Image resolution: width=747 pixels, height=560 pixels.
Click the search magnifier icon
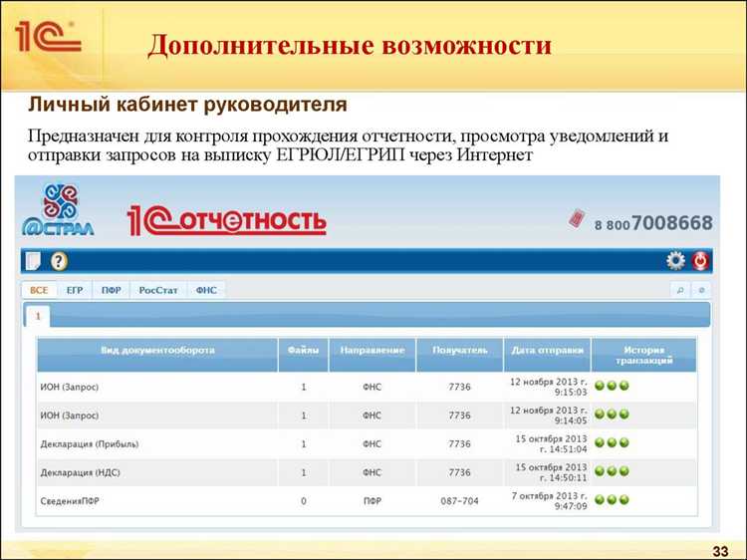(x=680, y=290)
